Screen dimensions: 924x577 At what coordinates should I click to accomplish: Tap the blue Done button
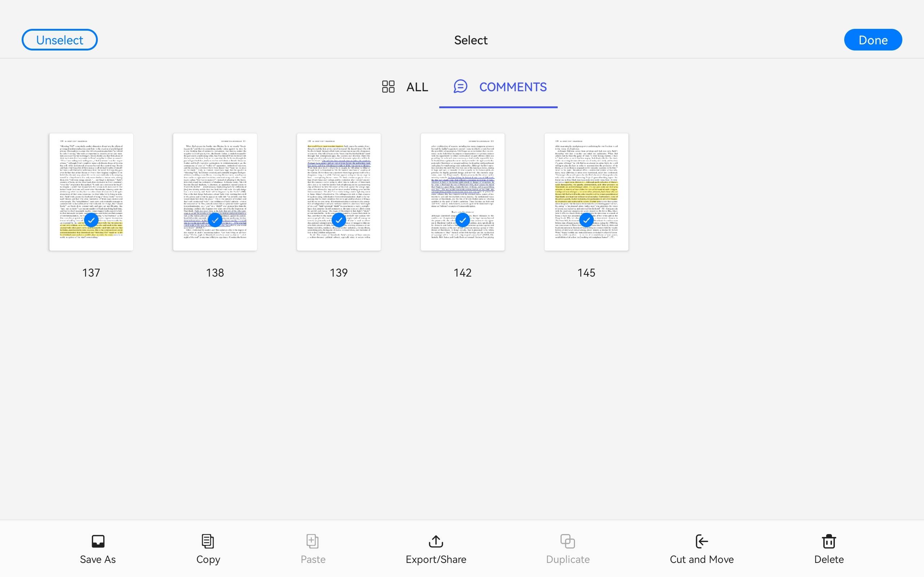(x=872, y=40)
